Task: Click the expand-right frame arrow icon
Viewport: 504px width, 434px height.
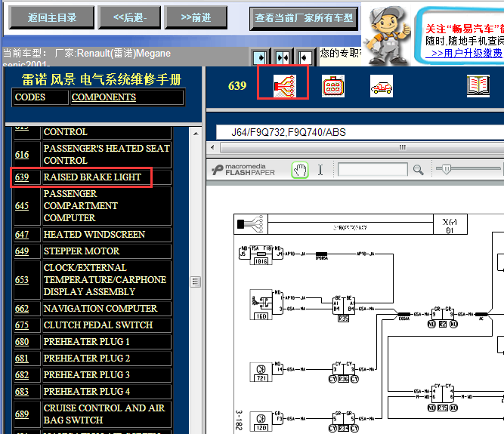Action: pyautogui.click(x=260, y=58)
